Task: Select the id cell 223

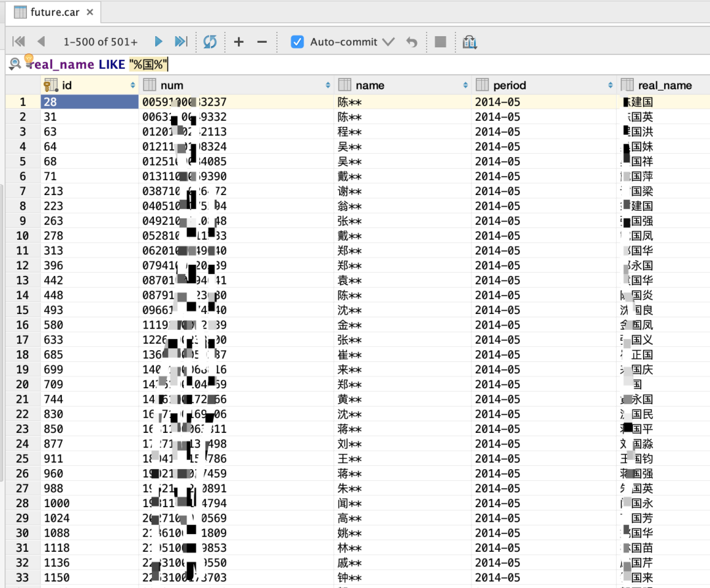Action: (89, 206)
